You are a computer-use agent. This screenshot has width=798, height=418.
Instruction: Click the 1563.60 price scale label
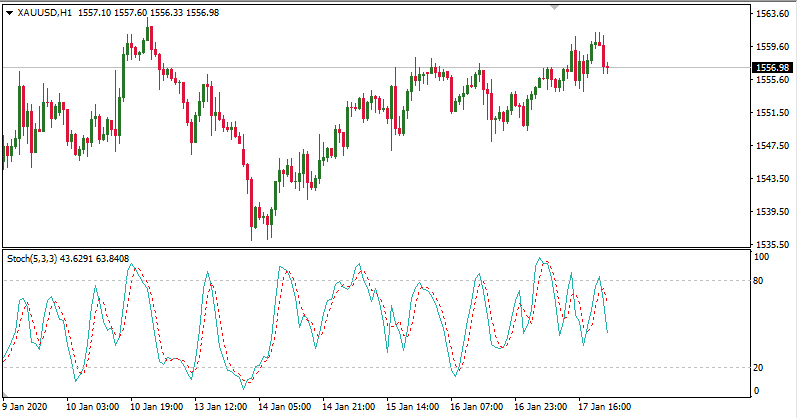pos(772,14)
